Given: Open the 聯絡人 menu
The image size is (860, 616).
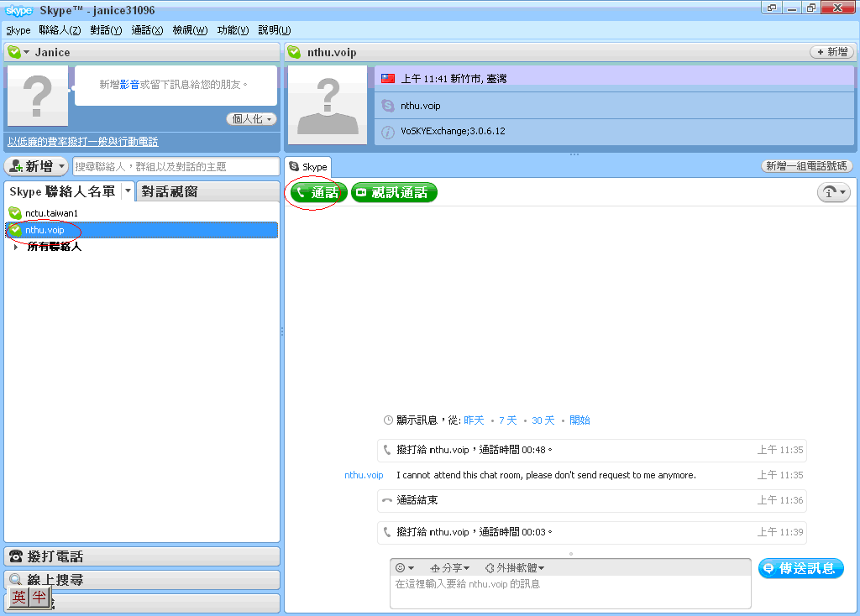Looking at the screenshot, I should pyautogui.click(x=60, y=30).
